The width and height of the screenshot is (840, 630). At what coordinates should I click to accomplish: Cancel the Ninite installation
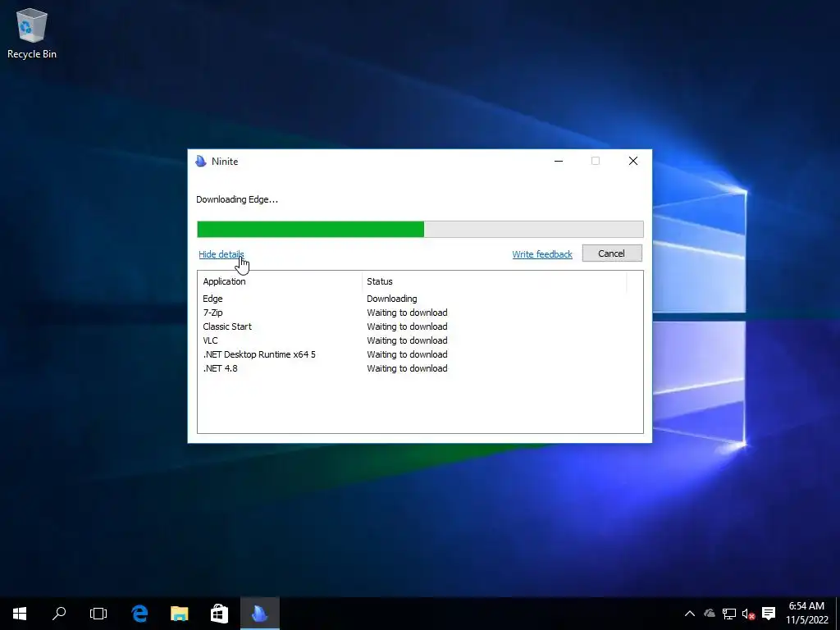pyautogui.click(x=612, y=253)
